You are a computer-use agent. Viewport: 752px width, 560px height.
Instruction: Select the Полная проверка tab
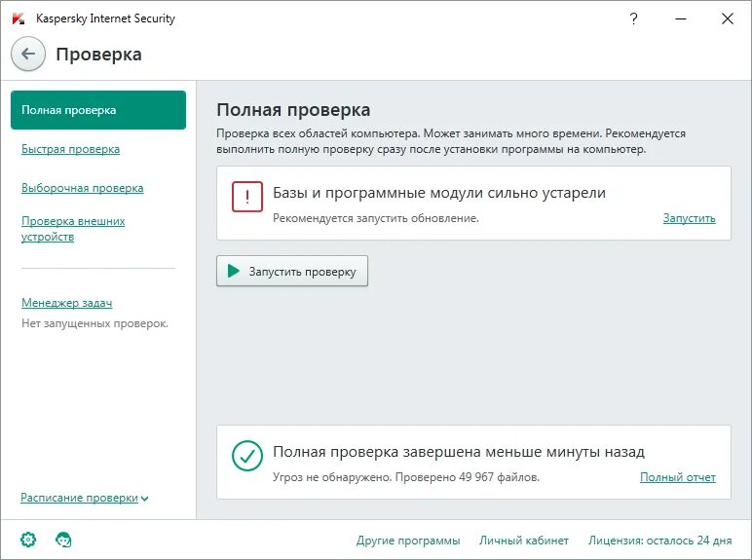pos(98,110)
